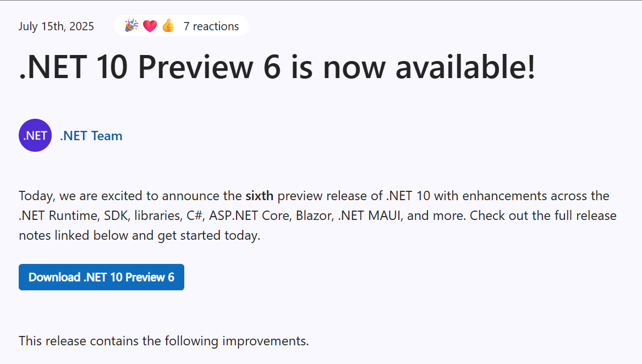Click the red heart reaction emoji
This screenshot has height=364, width=642.
click(150, 26)
